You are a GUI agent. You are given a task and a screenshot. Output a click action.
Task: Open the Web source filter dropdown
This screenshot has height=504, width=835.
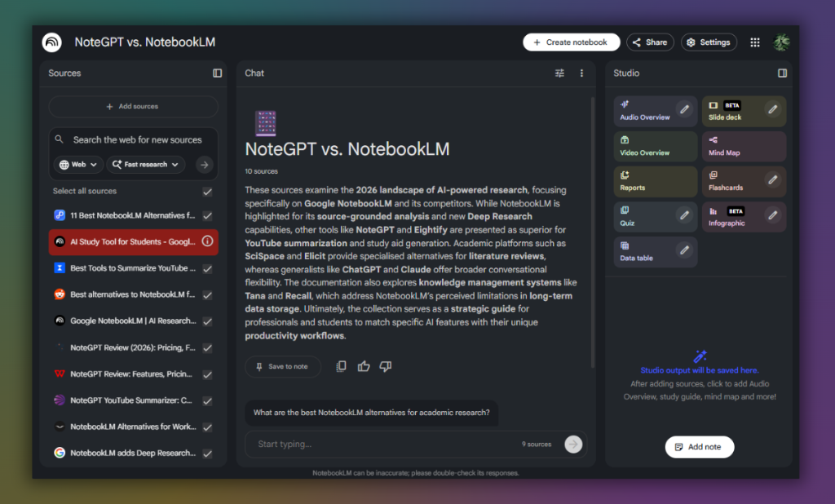tap(77, 164)
